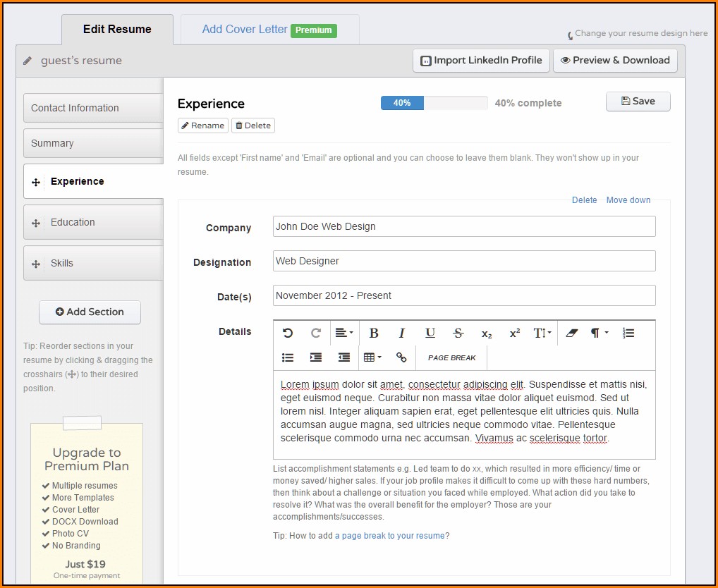Open the text alignment dropdown
718x588 pixels.
[x=344, y=333]
